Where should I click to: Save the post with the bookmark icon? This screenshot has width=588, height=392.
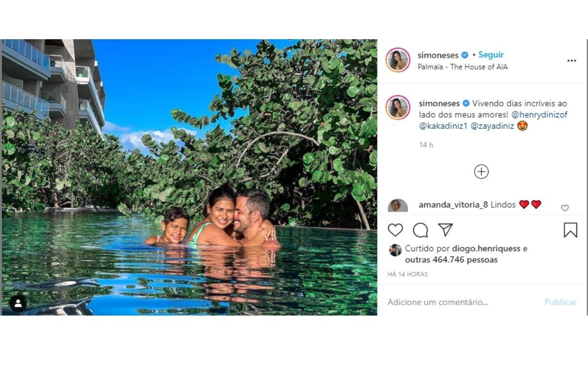(x=570, y=230)
